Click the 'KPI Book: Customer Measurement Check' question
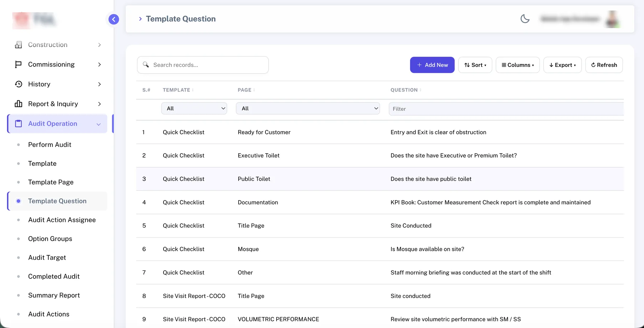 coord(491,202)
